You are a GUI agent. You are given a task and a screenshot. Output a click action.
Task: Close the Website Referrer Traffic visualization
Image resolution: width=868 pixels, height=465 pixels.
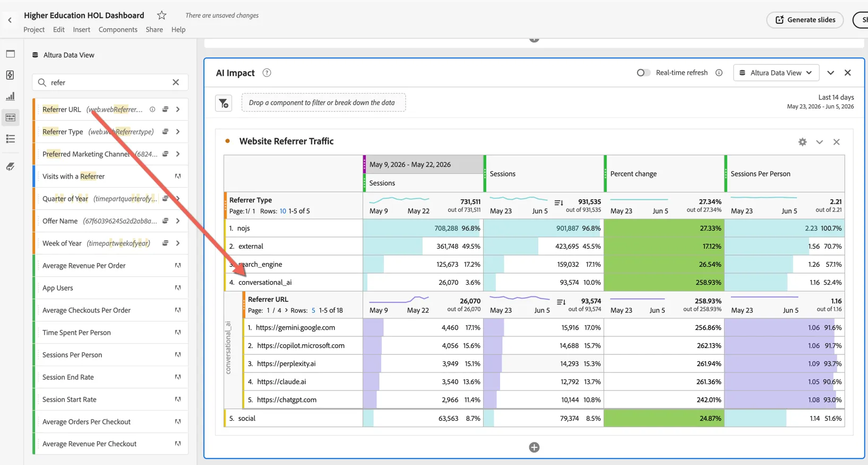(837, 142)
